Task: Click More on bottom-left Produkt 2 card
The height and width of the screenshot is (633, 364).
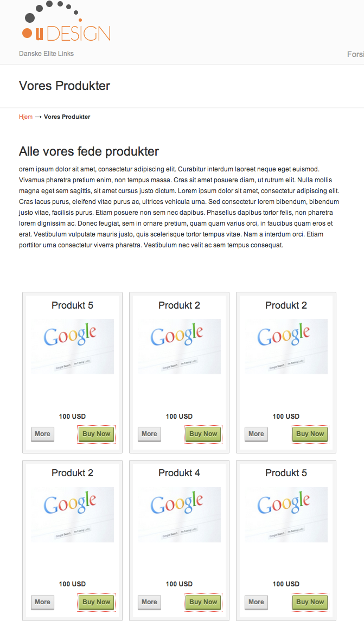Action: tap(42, 602)
